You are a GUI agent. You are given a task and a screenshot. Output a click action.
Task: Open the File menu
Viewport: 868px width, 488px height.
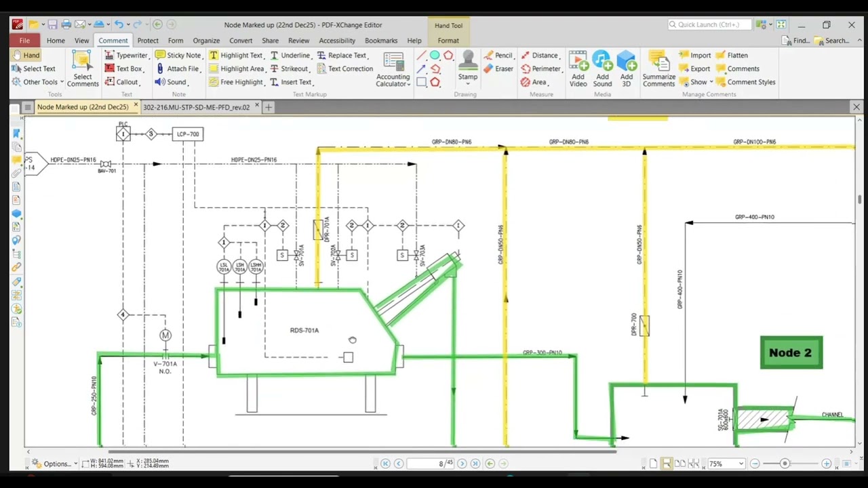tap(24, 41)
